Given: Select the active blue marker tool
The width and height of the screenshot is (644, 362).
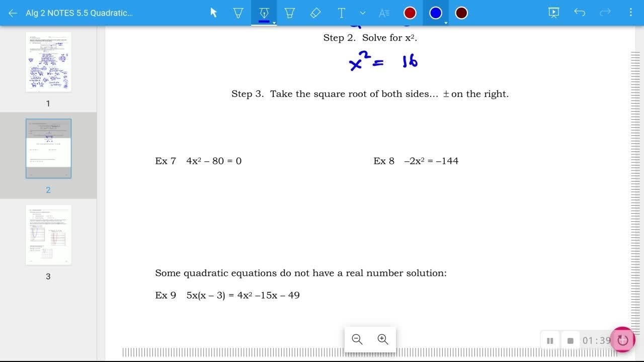Looking at the screenshot, I should tap(264, 13).
